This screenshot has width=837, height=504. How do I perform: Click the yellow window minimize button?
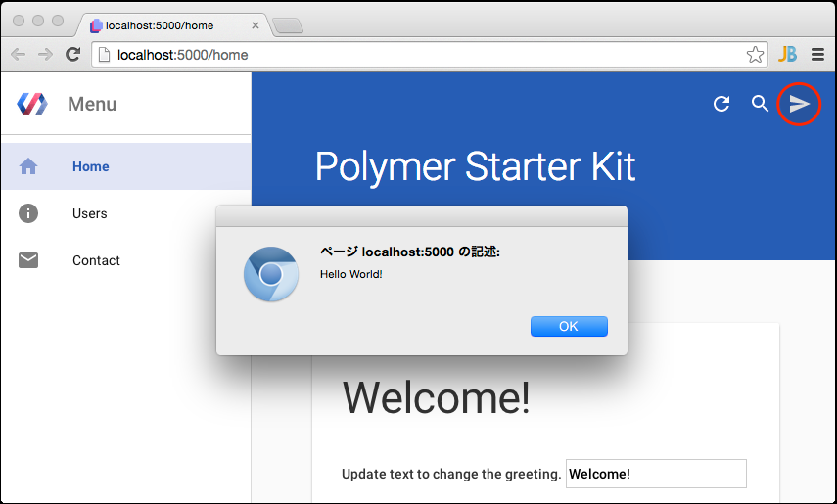point(38,21)
